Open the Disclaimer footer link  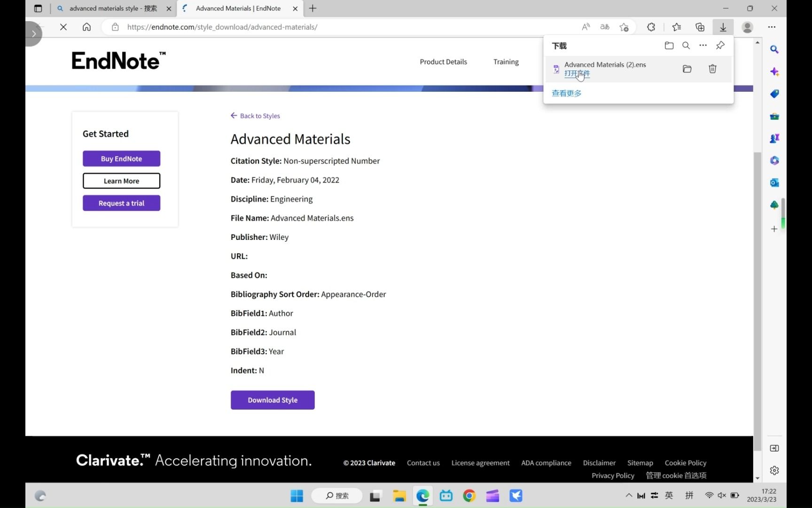(x=599, y=463)
